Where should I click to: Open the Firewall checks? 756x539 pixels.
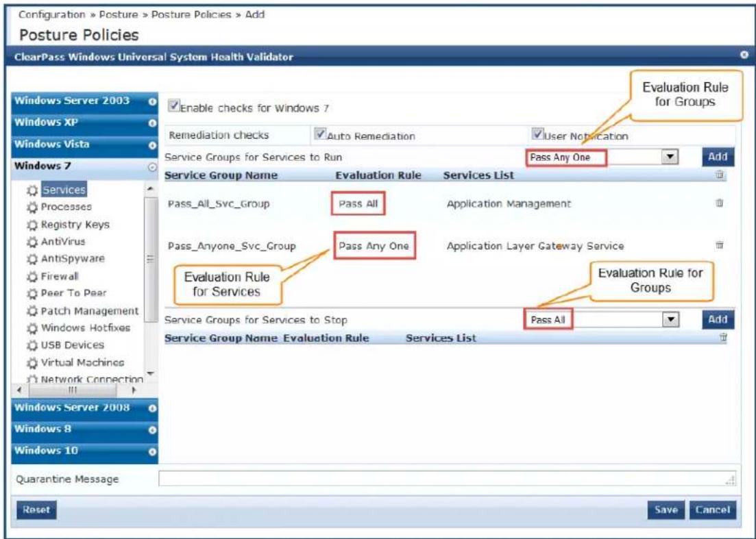point(60,276)
